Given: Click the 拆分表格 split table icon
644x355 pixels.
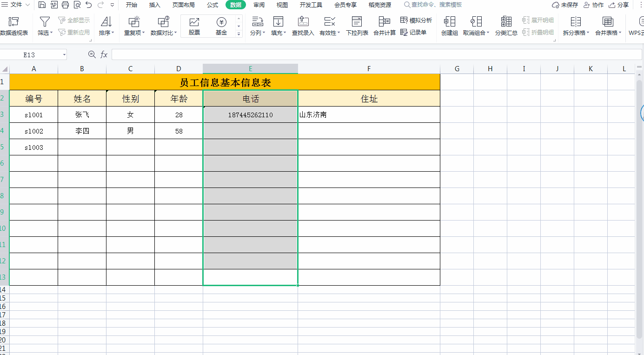Looking at the screenshot, I should 576,21.
